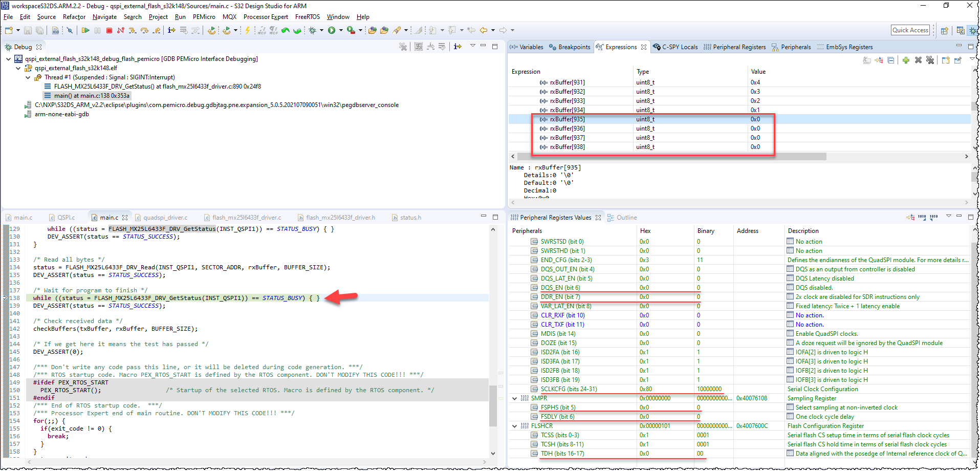The width and height of the screenshot is (980, 471).
Task: Open the Processor Expert menu
Action: (266, 16)
